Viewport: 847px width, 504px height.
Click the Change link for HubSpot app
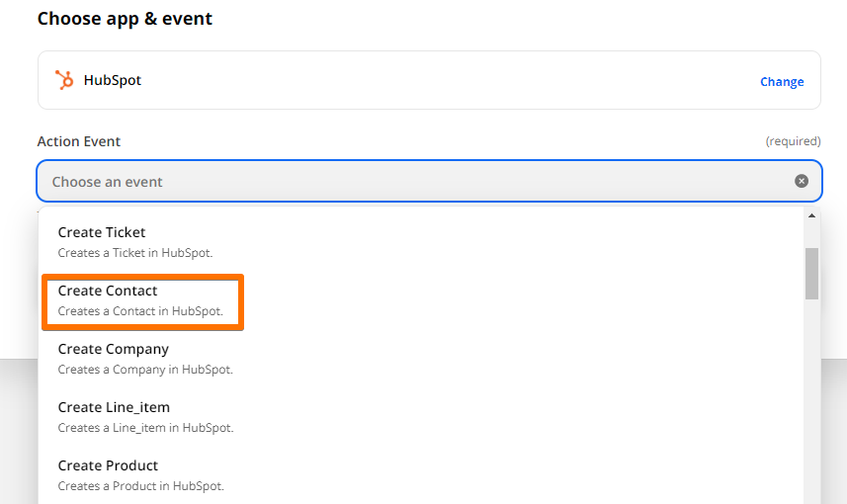[782, 82]
